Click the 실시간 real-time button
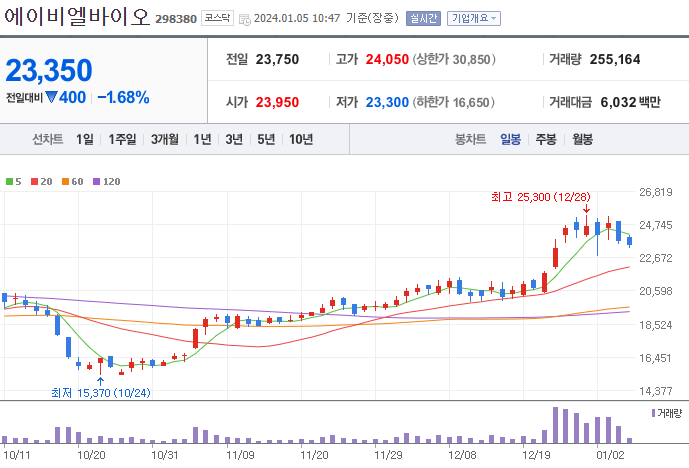 (x=423, y=18)
